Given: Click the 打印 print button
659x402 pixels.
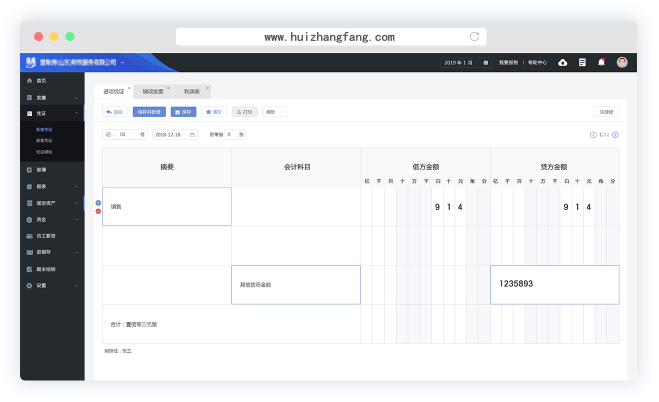Looking at the screenshot, I should 245,112.
